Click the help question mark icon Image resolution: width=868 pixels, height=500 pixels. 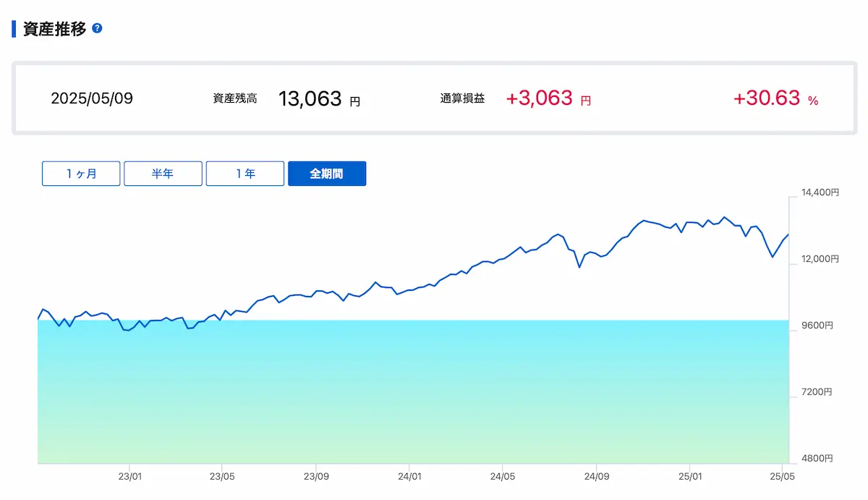point(98,29)
